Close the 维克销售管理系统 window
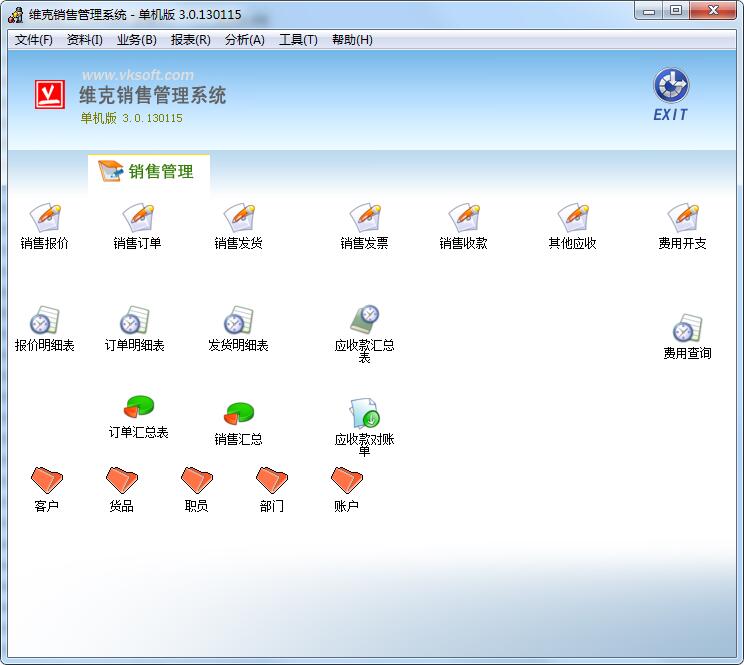Screen dimensions: 744x665 [713, 11]
